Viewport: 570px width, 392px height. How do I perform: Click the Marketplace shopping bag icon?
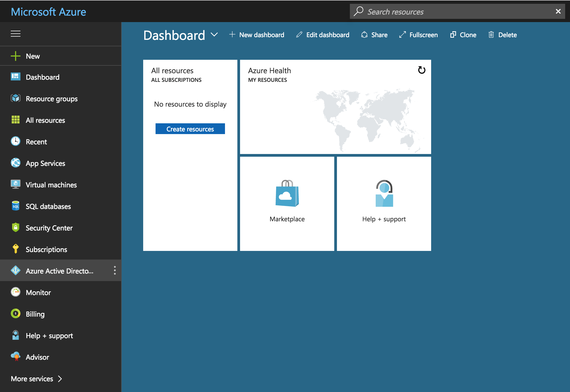tap(287, 193)
